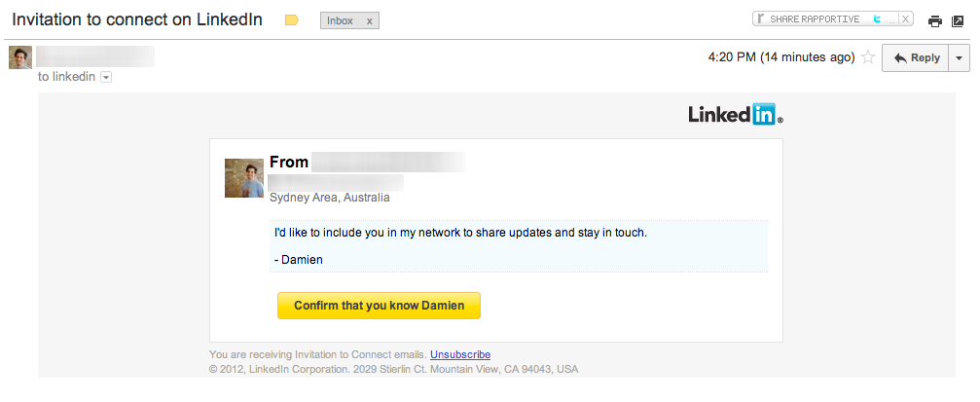Click the Rapportive 'r' logo icon
Viewport: 980px width, 402px height.
click(761, 18)
